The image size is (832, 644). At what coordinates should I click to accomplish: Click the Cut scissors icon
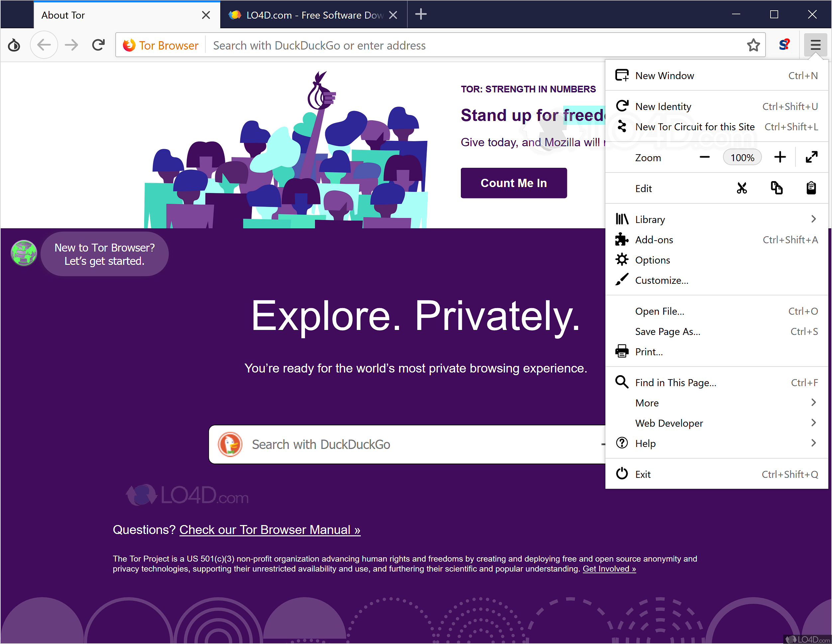point(741,188)
